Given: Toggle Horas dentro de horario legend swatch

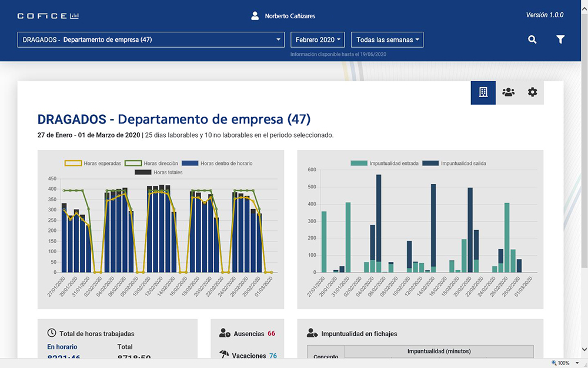Looking at the screenshot, I should 190,163.
